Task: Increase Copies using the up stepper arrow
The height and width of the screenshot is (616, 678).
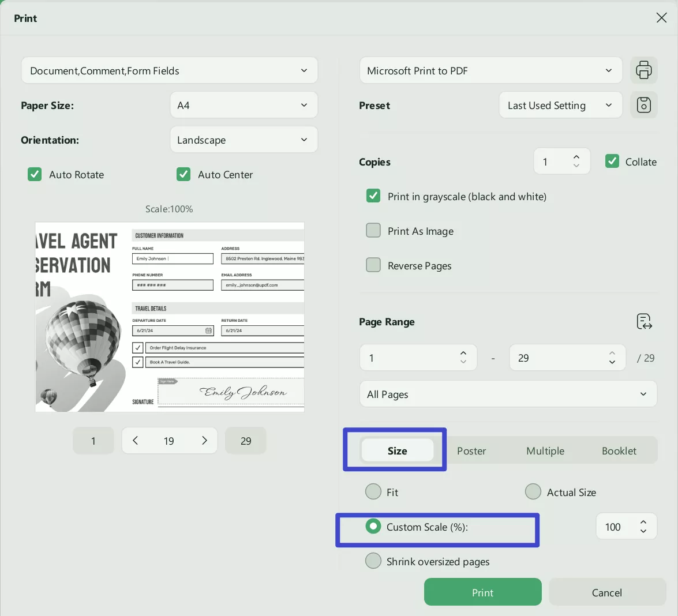Action: (x=576, y=156)
